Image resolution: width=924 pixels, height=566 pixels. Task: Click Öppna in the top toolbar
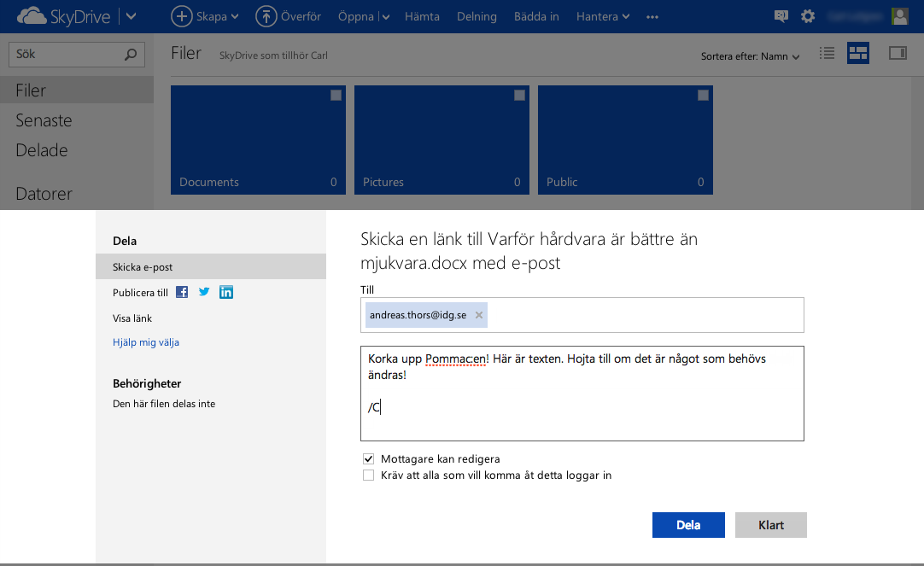coord(355,16)
